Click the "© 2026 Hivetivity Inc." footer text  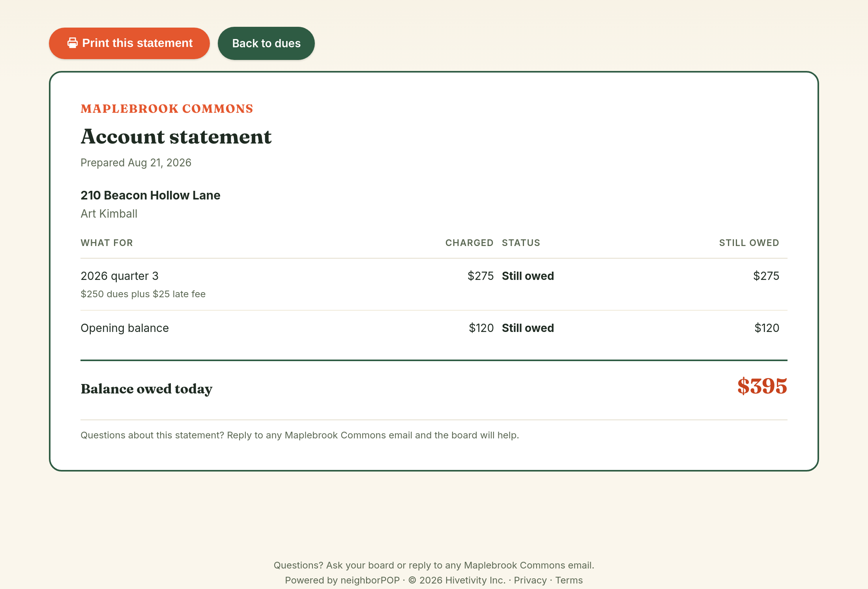457,580
